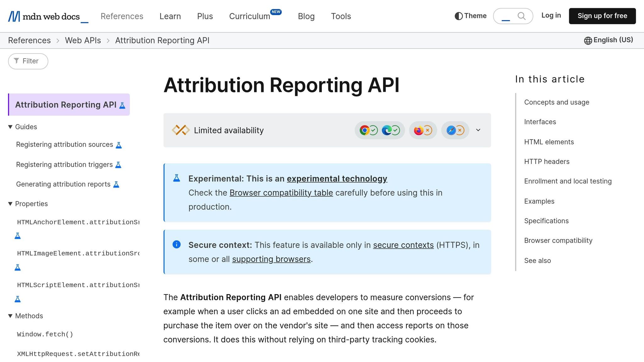The height and width of the screenshot is (362, 644).
Task: Open the Blog menu item
Action: [306, 16]
